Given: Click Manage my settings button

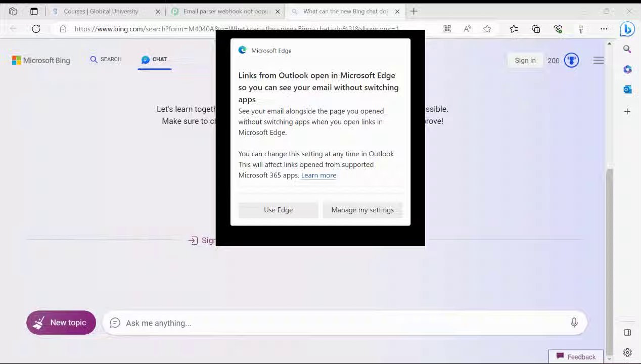Looking at the screenshot, I should (x=362, y=210).
